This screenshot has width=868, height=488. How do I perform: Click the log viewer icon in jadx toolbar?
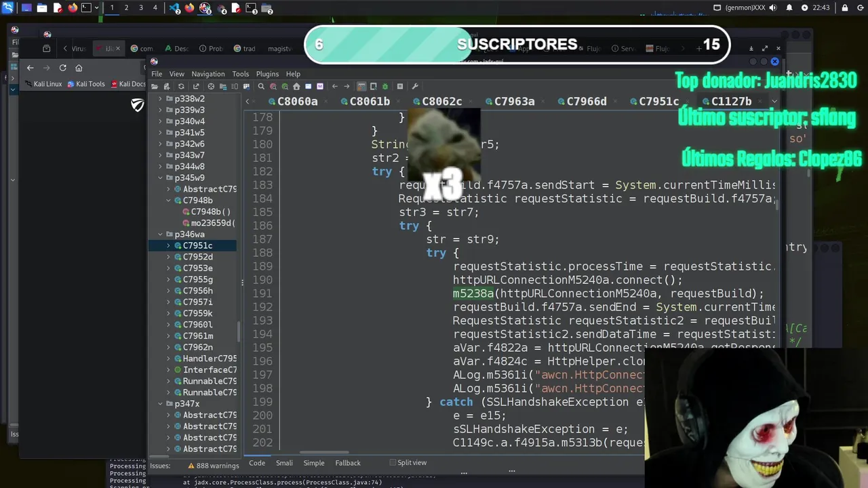tap(400, 86)
